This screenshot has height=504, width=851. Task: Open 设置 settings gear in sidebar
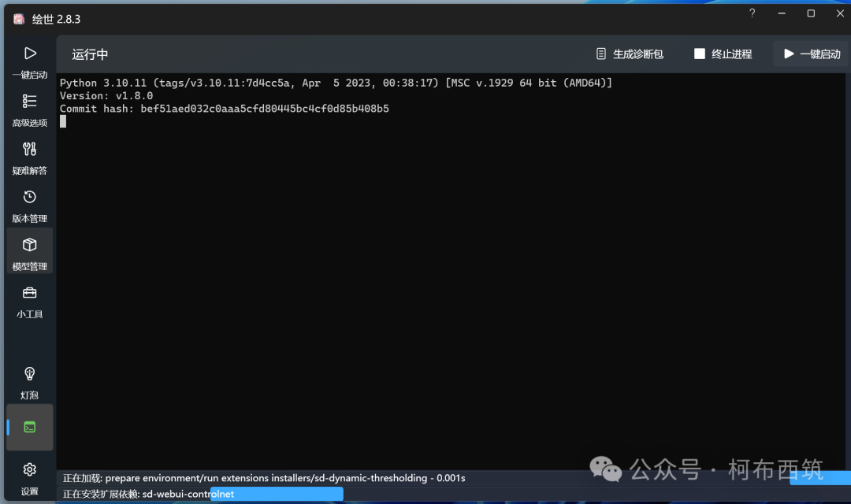tap(30, 479)
